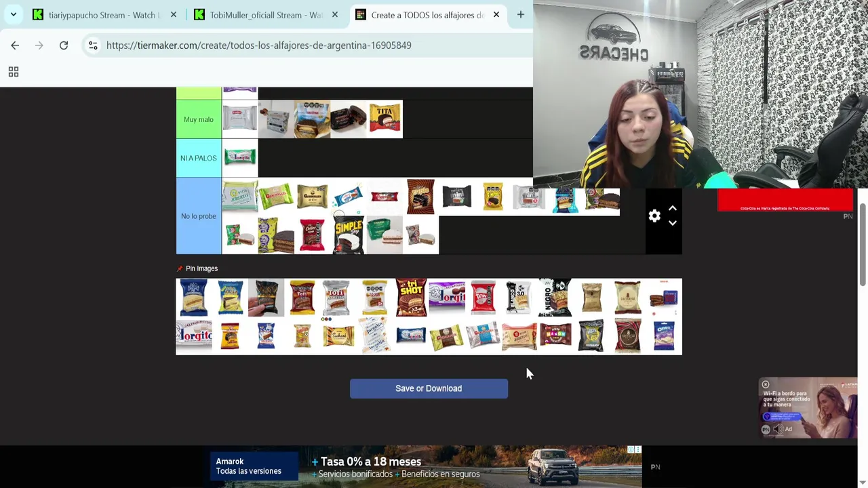Viewport: 868px width, 488px height.
Task: Switch to TobiMuller_oficiall Stream tab
Action: coord(265,15)
